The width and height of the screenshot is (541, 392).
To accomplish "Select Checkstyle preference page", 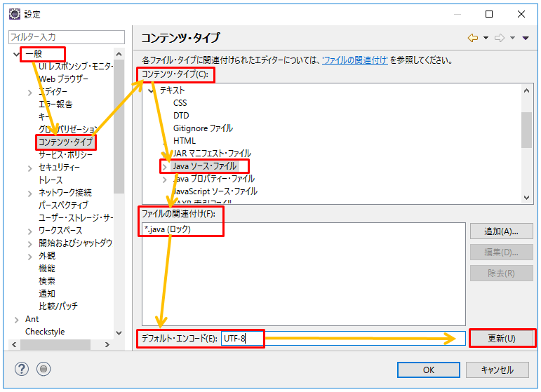I will click(45, 332).
